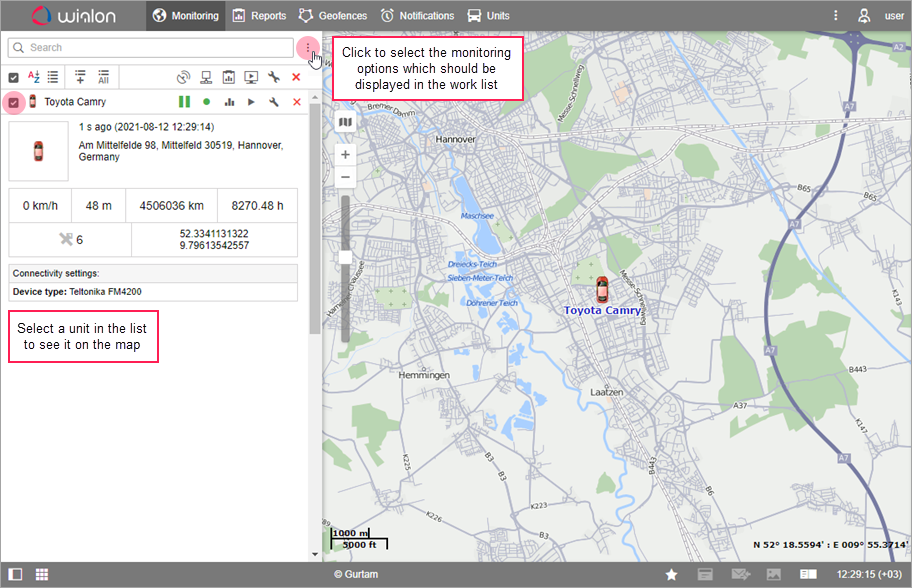Click Gurtam copyright link
The height and width of the screenshot is (588, 912).
356,575
